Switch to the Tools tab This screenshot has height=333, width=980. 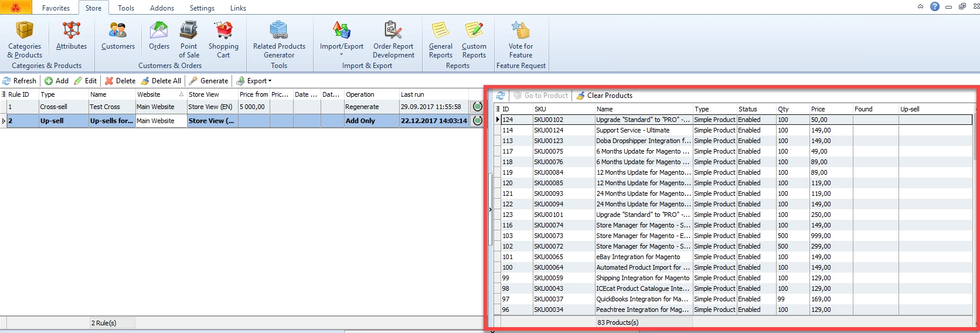126,8
